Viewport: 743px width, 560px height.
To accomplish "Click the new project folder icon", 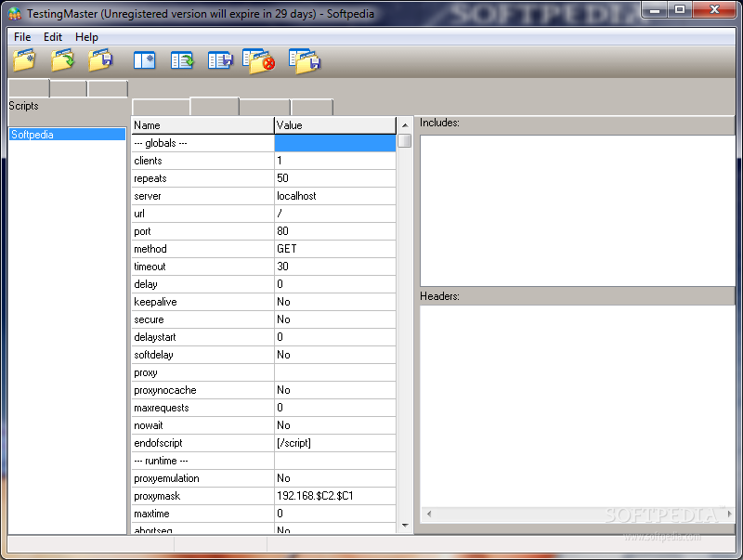I will (24, 60).
